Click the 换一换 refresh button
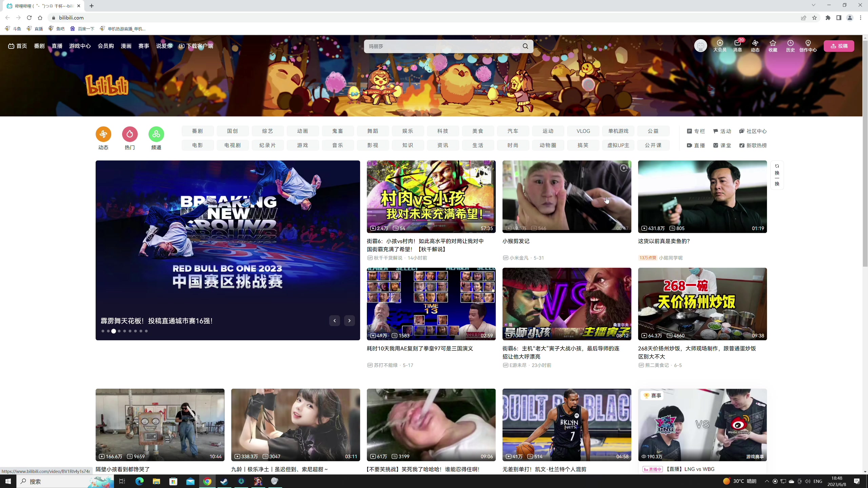This screenshot has width=868, height=488. [777, 175]
